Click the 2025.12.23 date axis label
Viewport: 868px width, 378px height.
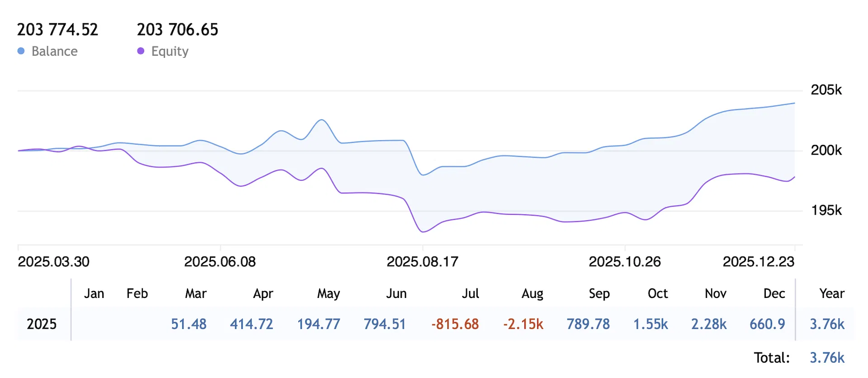pos(759,262)
